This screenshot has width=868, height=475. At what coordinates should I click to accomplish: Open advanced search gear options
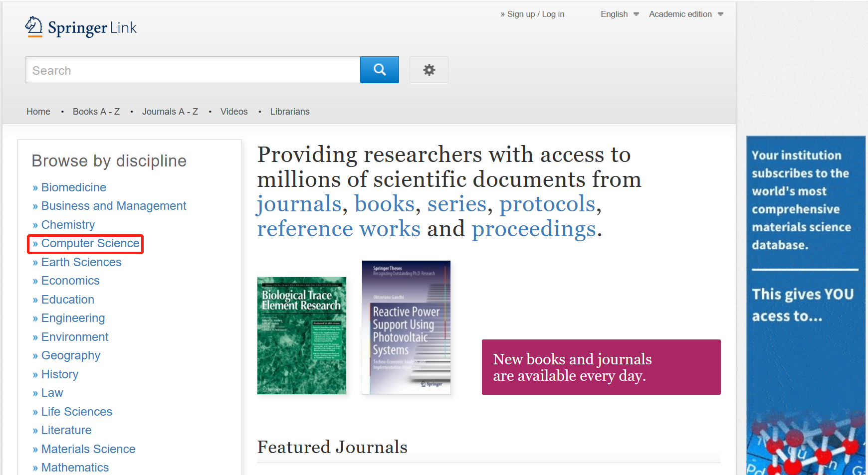pyautogui.click(x=429, y=70)
